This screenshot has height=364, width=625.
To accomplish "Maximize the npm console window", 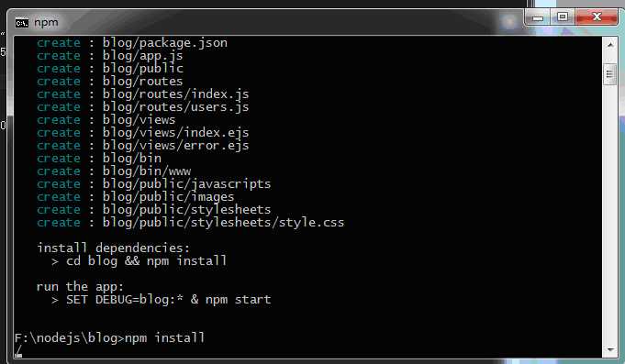I will pos(563,17).
